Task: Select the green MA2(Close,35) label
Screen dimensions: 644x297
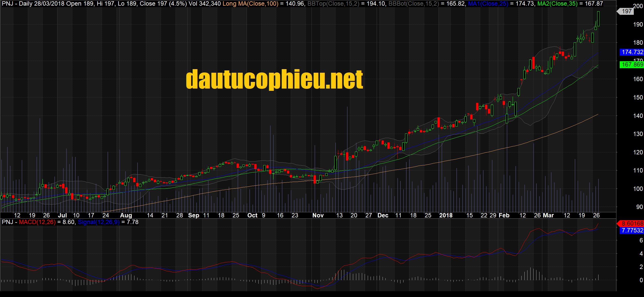Action: [x=557, y=4]
